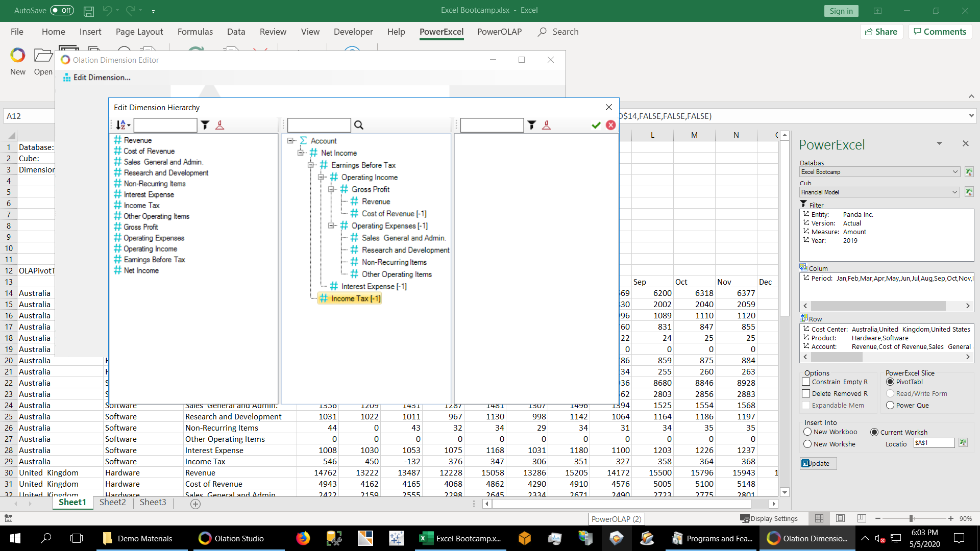This screenshot has width=980, height=551.
Task: Check Delete Removed R option
Action: 806,393
